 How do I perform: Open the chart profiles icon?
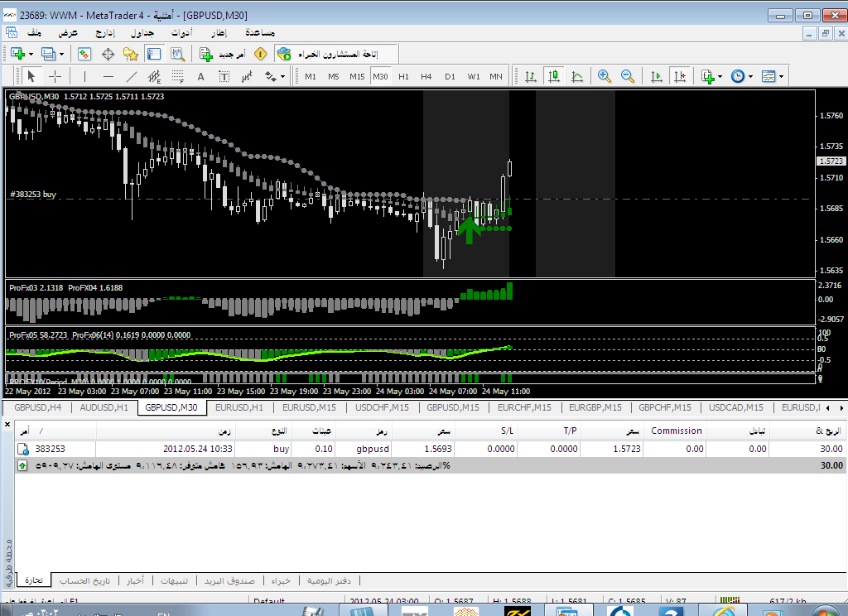49,54
